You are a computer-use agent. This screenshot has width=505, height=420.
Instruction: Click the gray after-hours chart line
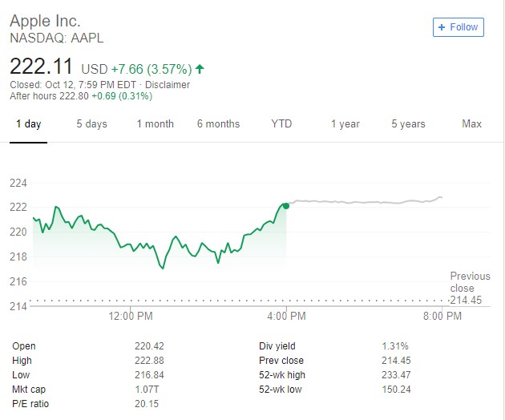pyautogui.click(x=361, y=202)
